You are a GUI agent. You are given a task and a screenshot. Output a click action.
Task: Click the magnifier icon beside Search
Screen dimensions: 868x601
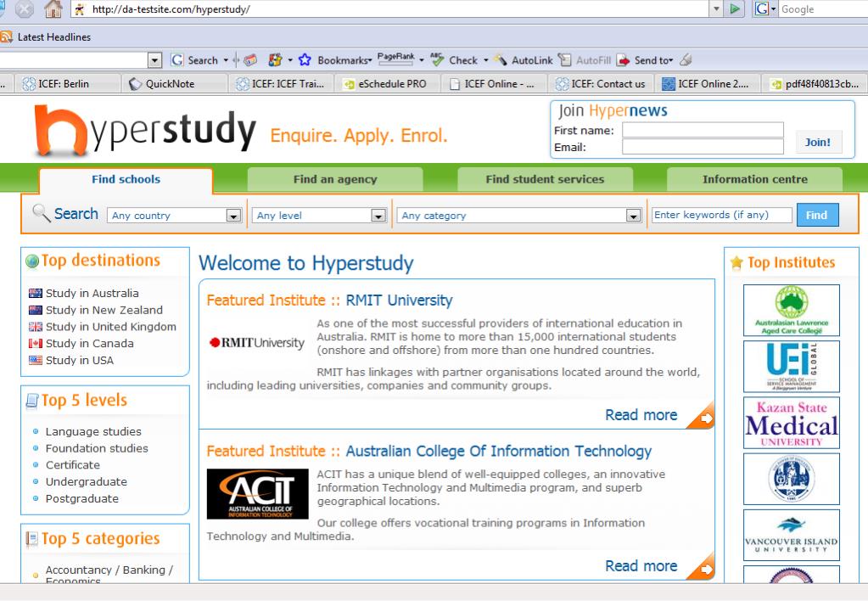coord(41,213)
